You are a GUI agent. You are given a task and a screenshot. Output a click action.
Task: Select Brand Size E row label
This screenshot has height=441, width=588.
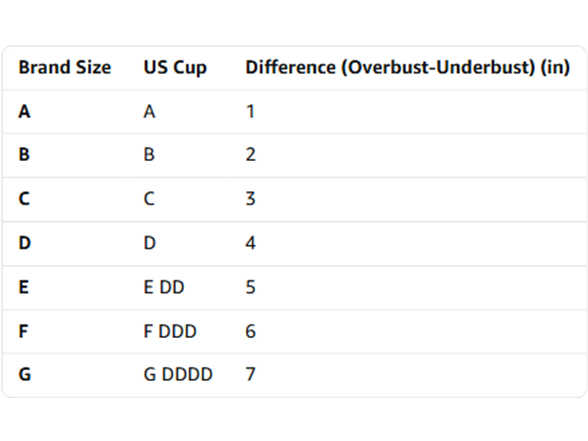tap(24, 287)
